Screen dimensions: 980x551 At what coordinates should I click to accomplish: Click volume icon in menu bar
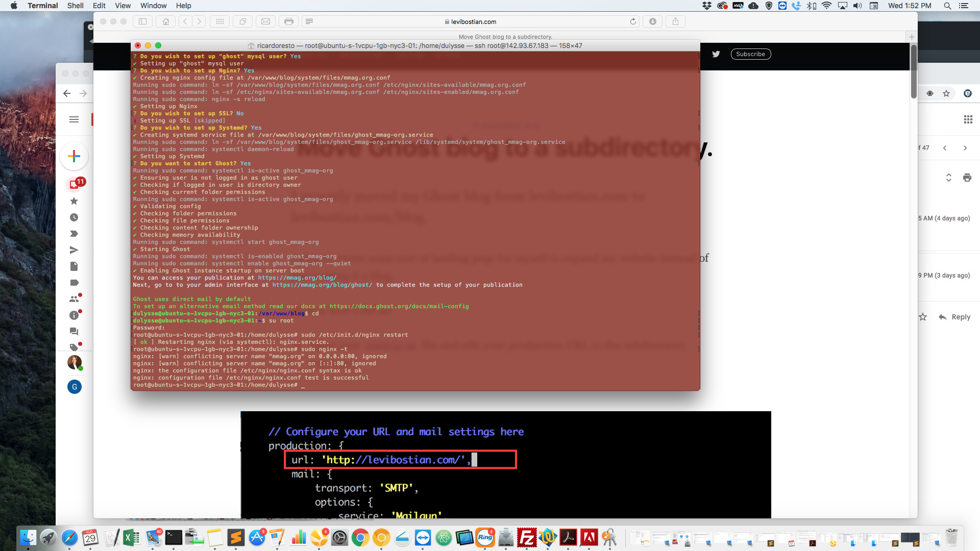coord(857,6)
